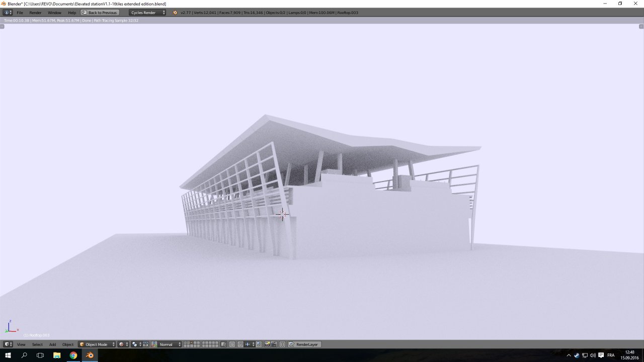Image resolution: width=644 pixels, height=362 pixels.
Task: Click the OpenGL render image icon
Action: (267, 344)
